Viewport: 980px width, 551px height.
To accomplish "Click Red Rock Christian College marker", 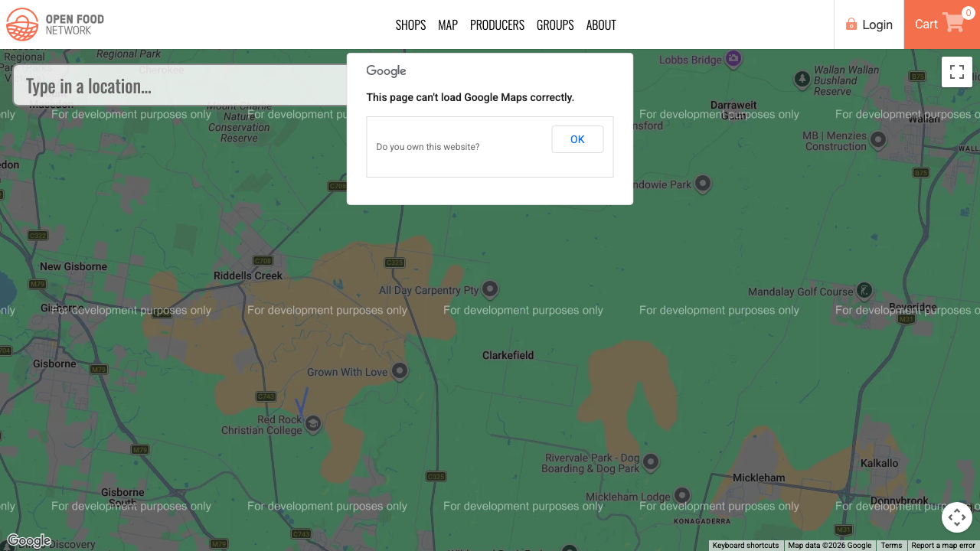I will 312,424.
